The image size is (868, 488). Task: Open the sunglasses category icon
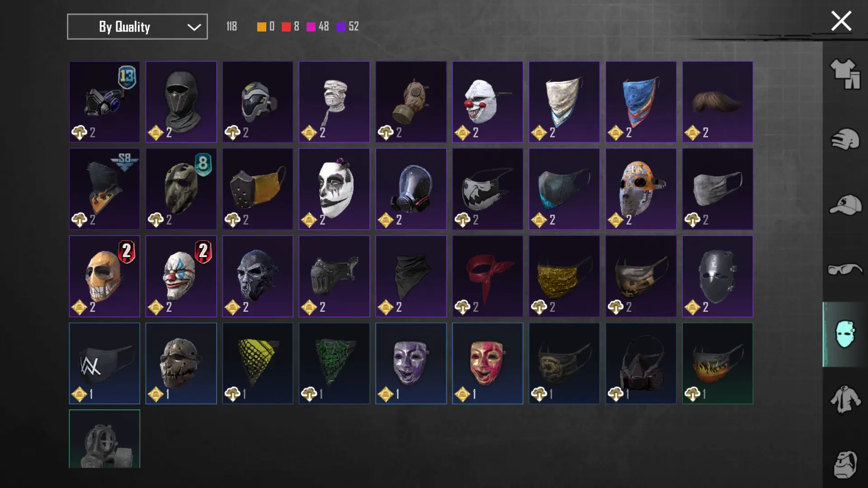pos(845,269)
